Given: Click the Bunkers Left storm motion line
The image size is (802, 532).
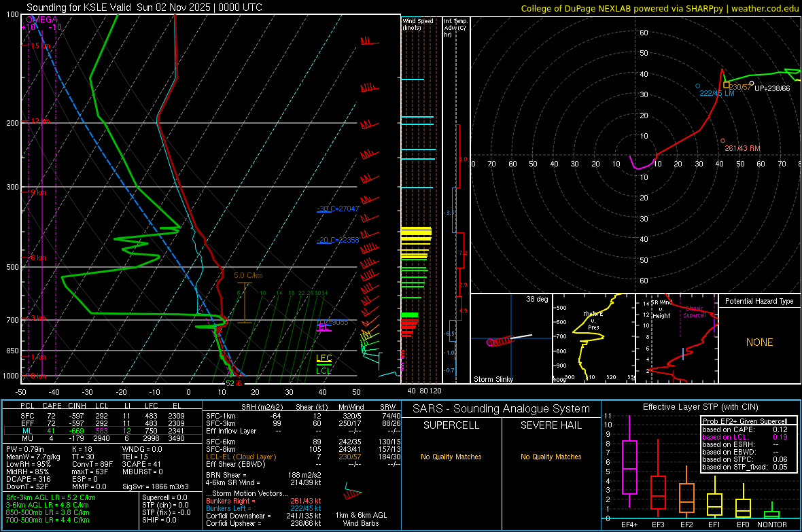Looking at the screenshot, I should [x=264, y=508].
